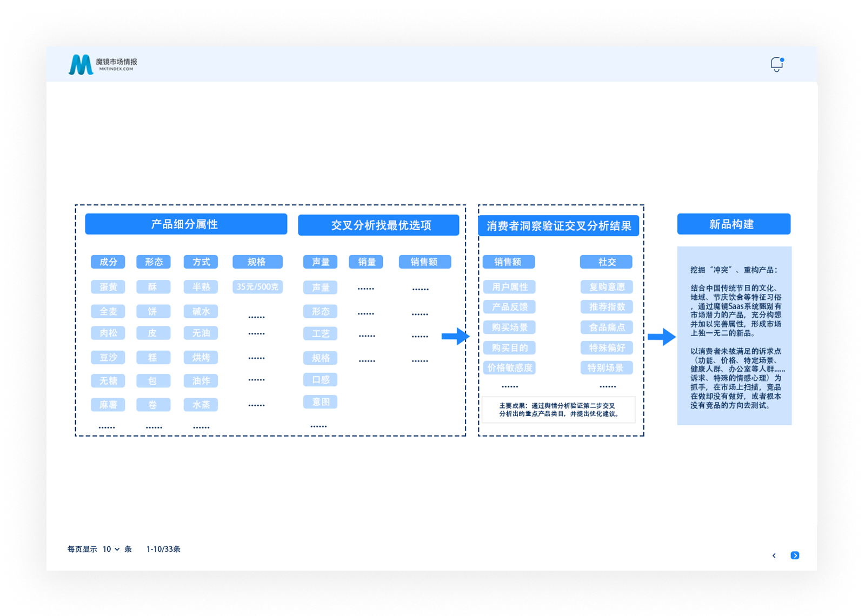Click the MKTINDEX logo
The image size is (865, 616).
(103, 64)
